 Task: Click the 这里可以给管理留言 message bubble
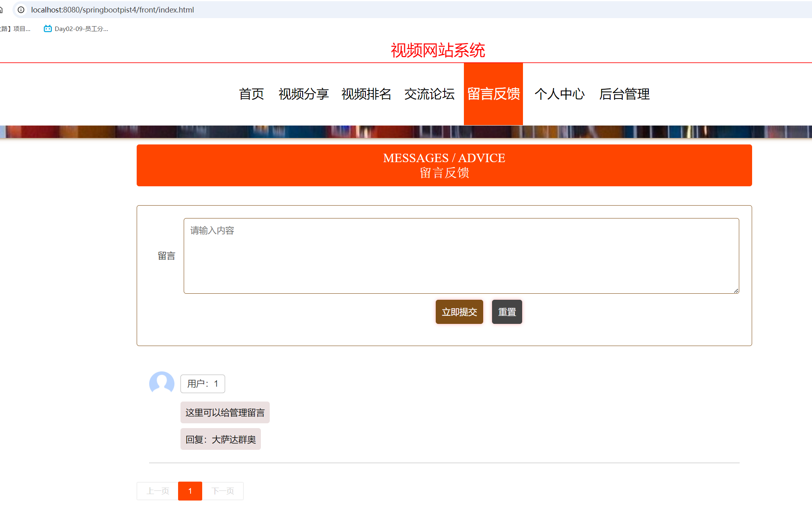click(225, 412)
